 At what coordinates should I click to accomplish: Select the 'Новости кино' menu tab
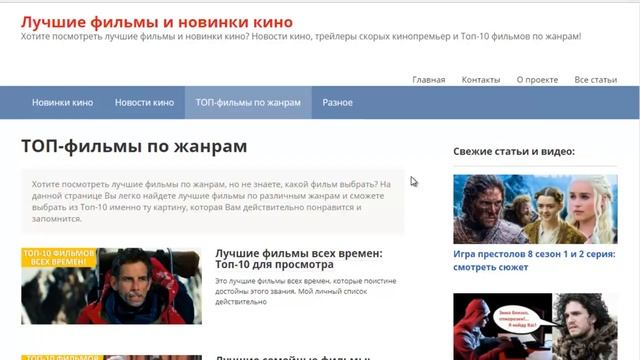click(144, 102)
